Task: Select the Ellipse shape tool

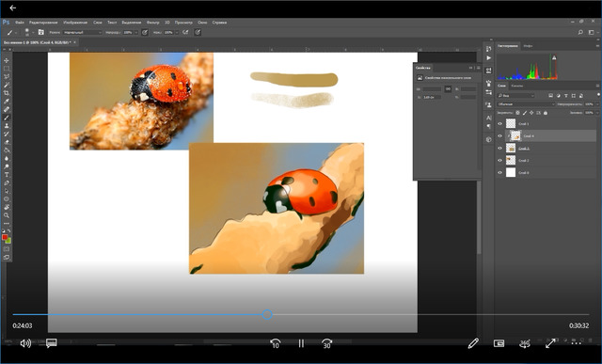Action: click(x=7, y=198)
